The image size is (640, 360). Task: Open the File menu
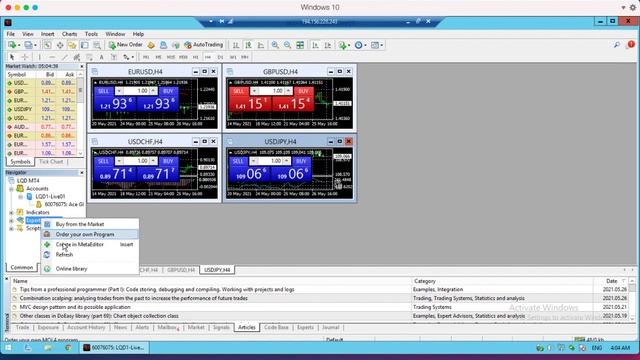pyautogui.click(x=11, y=34)
